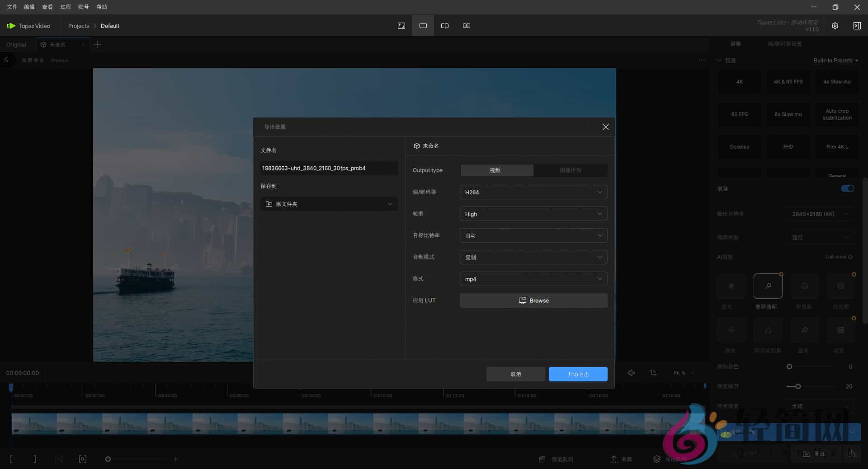
Task: Click the 开始导出 button to start export
Action: coord(578,374)
